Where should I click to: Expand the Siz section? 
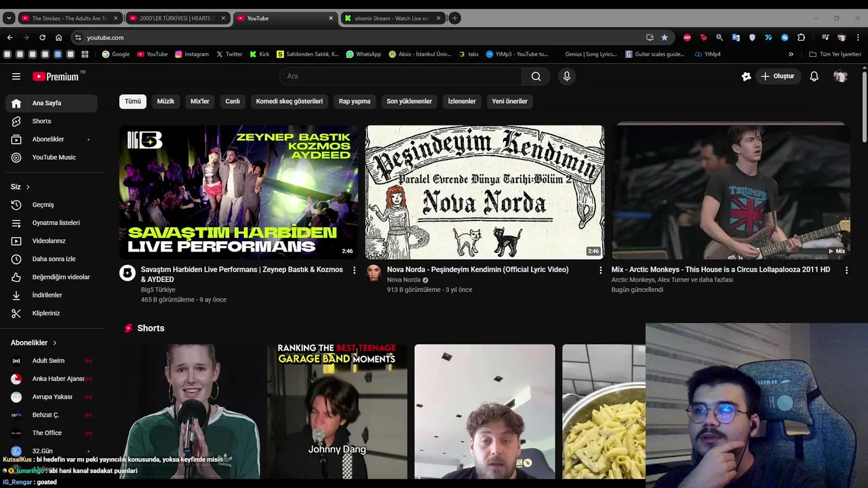click(20, 186)
